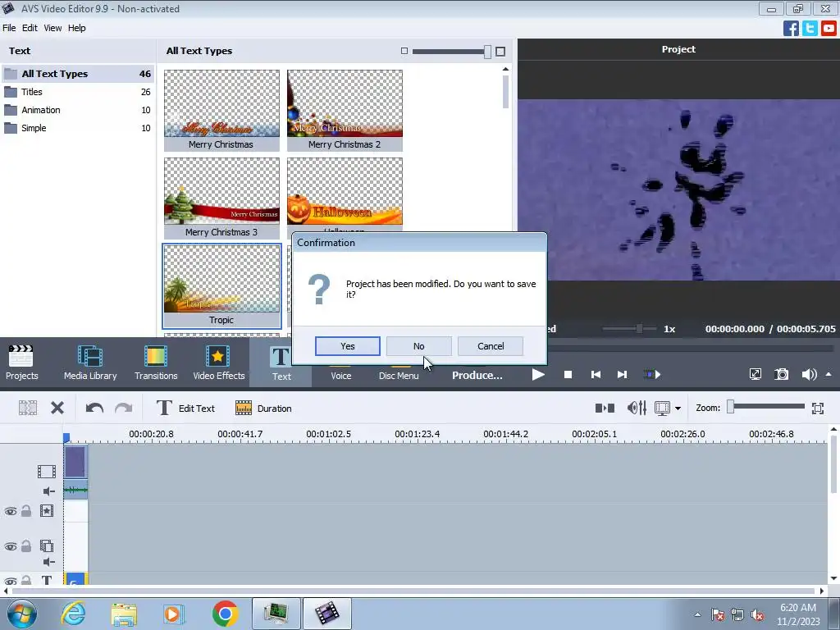840x630 pixels.
Task: Lock the video overlay track
Action: pyautogui.click(x=25, y=546)
